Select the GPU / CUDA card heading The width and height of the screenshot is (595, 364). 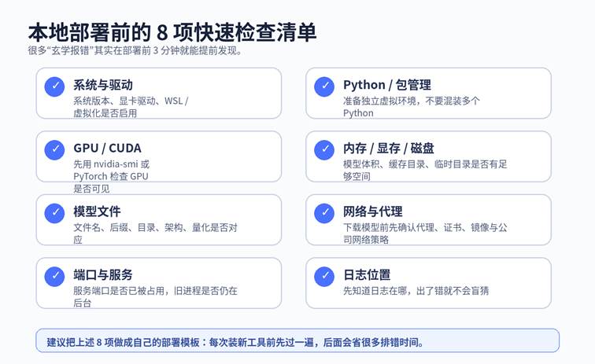coord(107,148)
